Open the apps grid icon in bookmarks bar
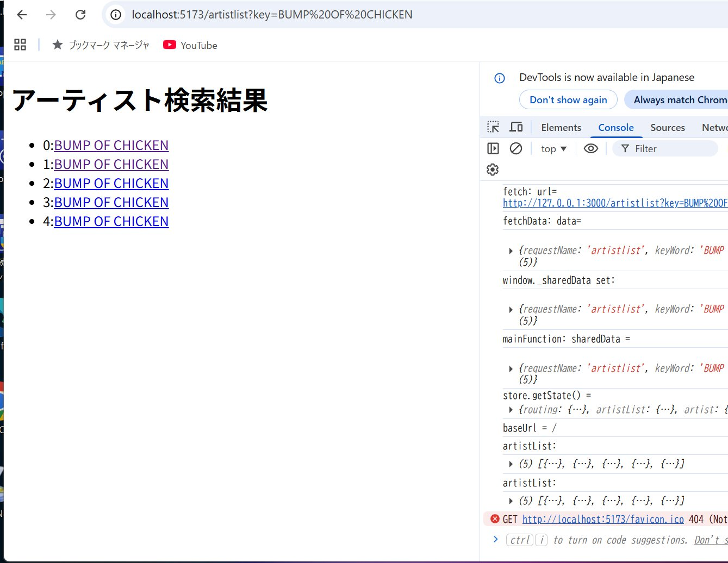The height and width of the screenshot is (563, 728). pos(20,45)
